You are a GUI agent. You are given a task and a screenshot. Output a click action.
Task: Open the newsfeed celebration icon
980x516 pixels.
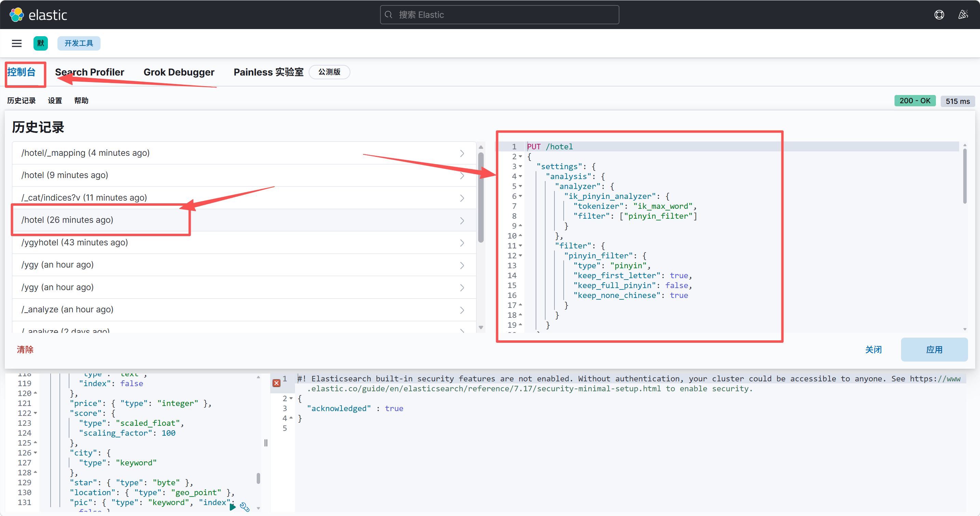(963, 15)
